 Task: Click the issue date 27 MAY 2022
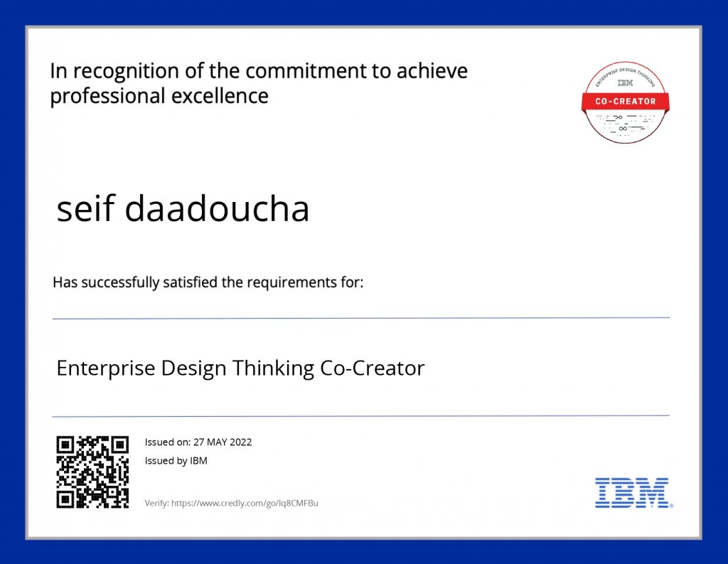pyautogui.click(x=223, y=442)
